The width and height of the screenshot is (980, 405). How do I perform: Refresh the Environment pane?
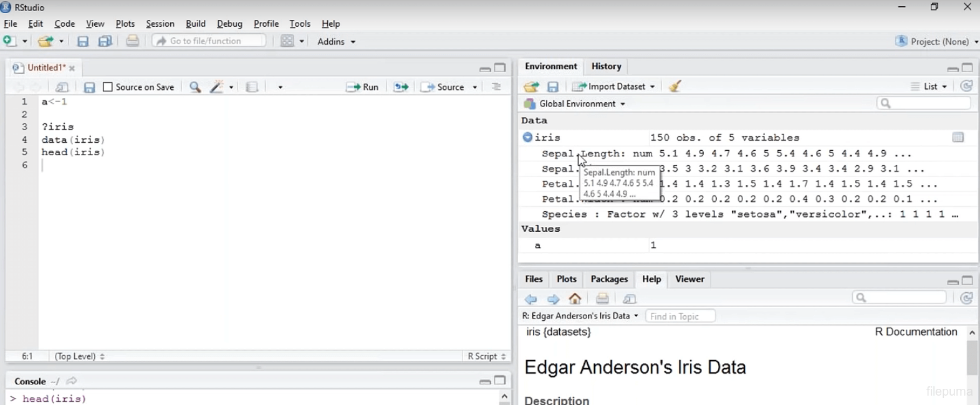966,87
